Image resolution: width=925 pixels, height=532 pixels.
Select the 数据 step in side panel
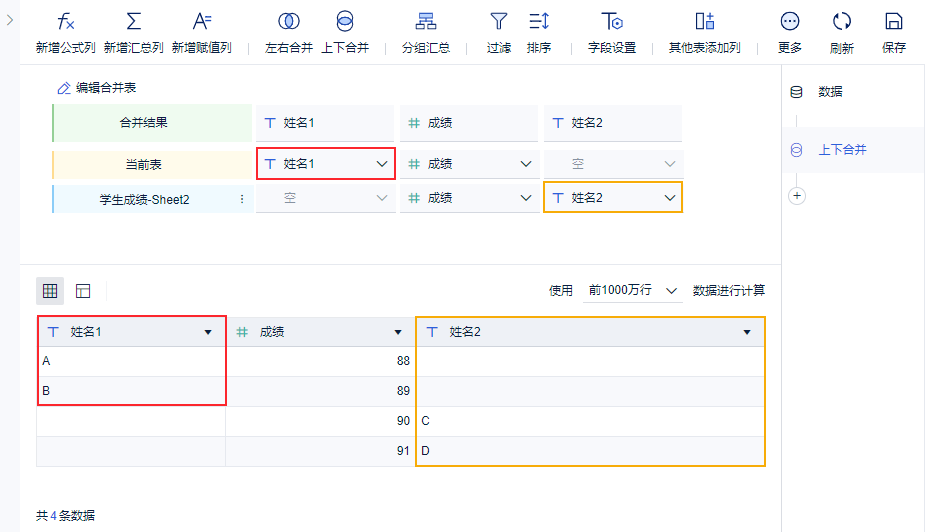[x=829, y=92]
